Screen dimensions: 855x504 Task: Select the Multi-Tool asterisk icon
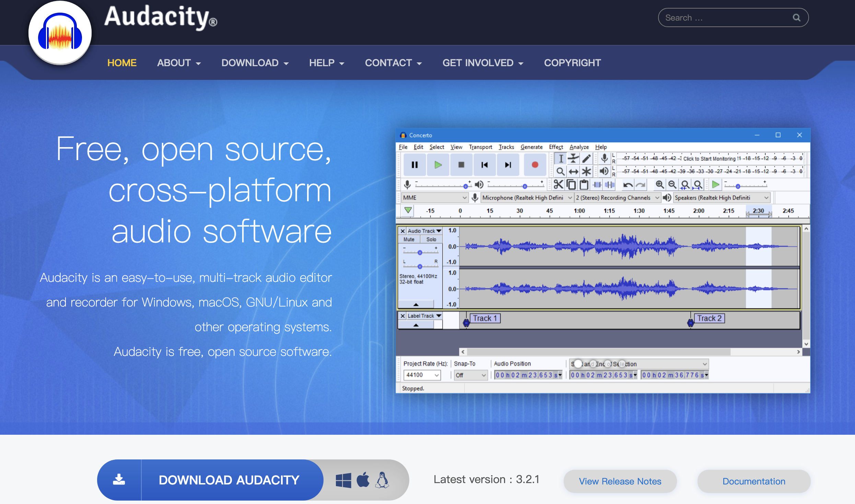586,171
